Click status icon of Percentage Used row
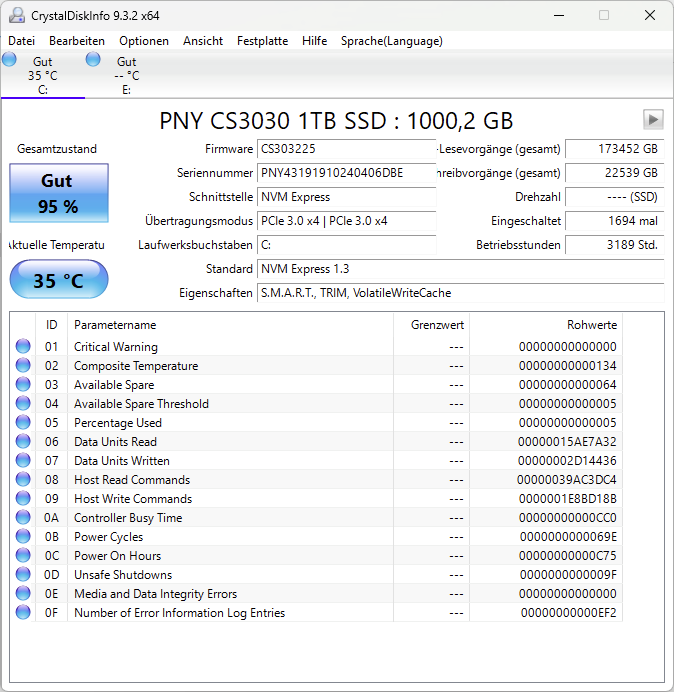674x692 pixels. 23,422
